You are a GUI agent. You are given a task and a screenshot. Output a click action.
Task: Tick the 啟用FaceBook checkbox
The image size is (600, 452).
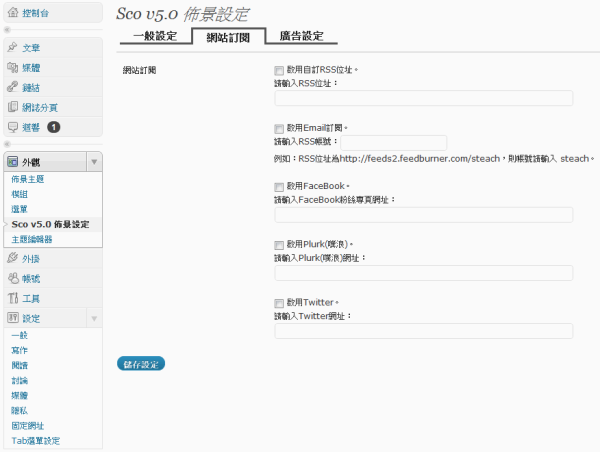pos(279,187)
